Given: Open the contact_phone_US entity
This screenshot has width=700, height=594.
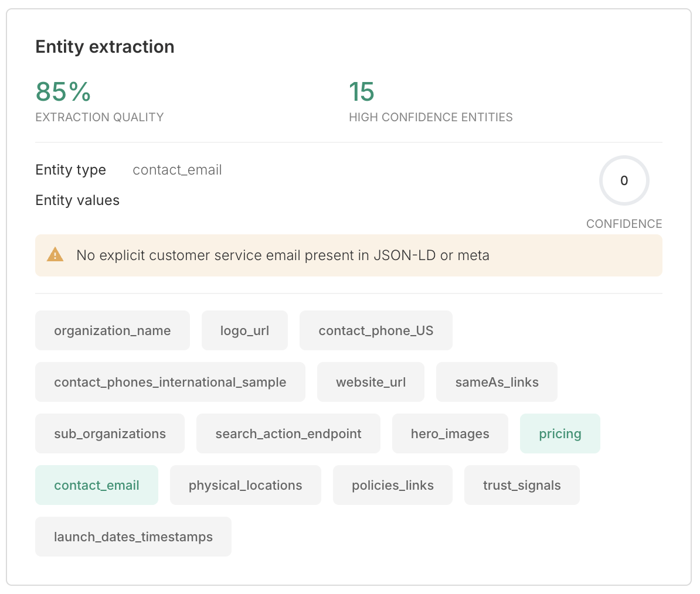Looking at the screenshot, I should [376, 330].
